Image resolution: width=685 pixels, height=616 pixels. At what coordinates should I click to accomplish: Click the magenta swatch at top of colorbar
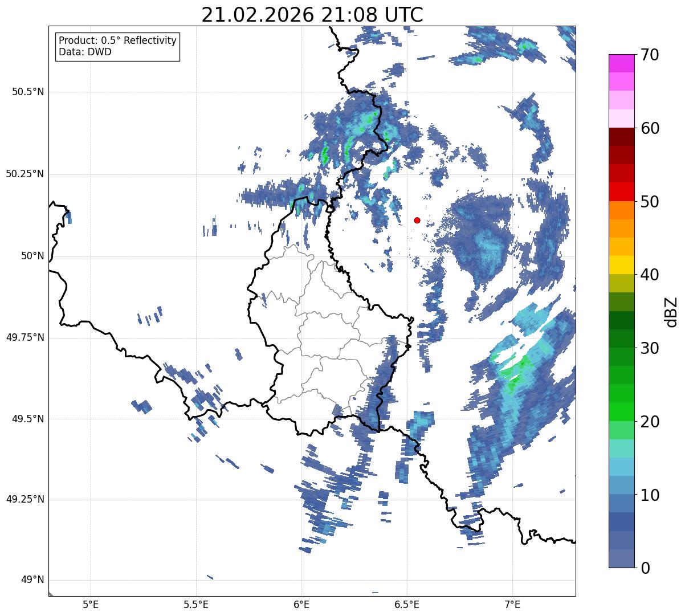point(622,63)
